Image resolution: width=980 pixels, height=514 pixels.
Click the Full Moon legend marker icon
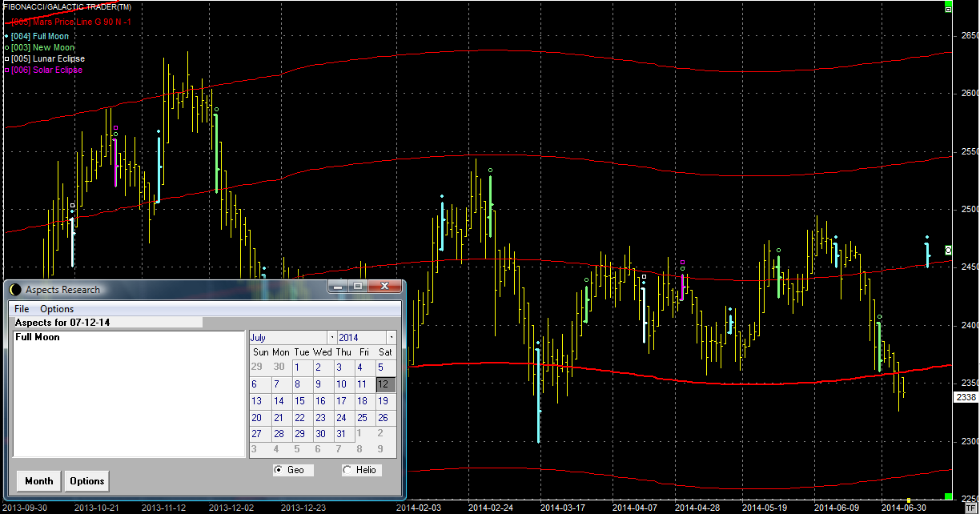point(6,37)
